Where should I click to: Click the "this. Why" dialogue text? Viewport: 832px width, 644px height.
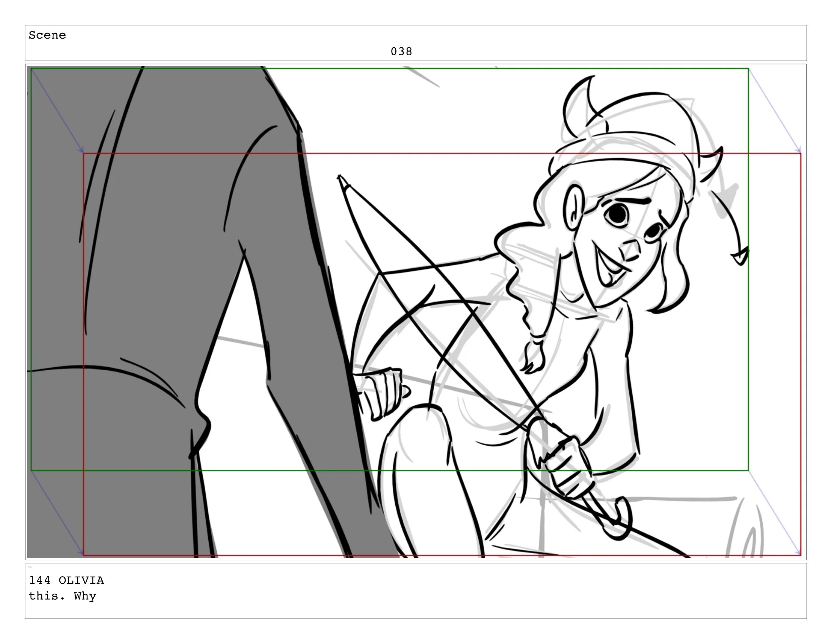point(62,596)
